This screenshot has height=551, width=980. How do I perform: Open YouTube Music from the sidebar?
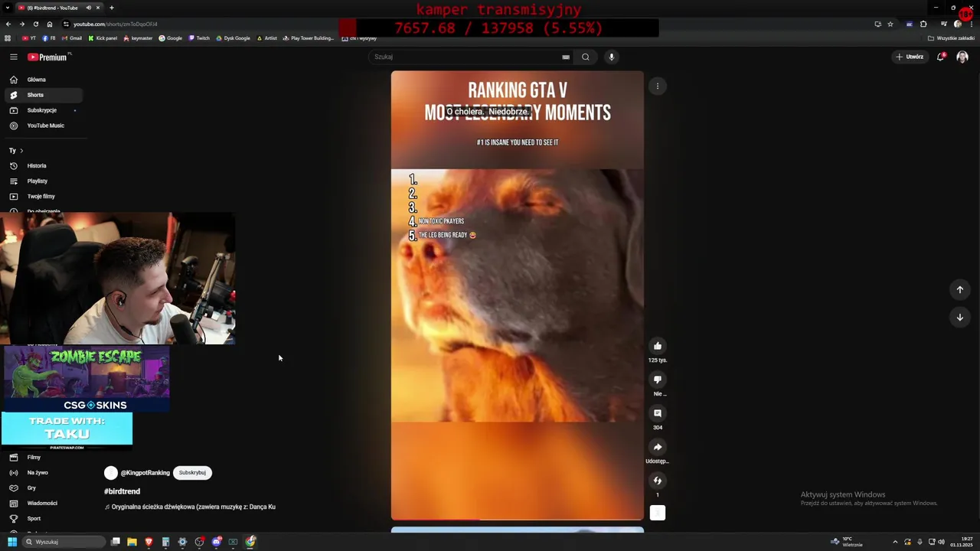pos(43,126)
